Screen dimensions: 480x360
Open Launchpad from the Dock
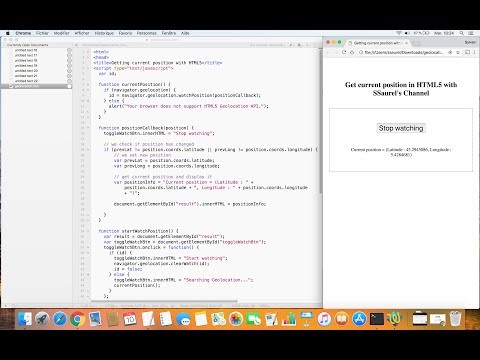click(x=42, y=319)
